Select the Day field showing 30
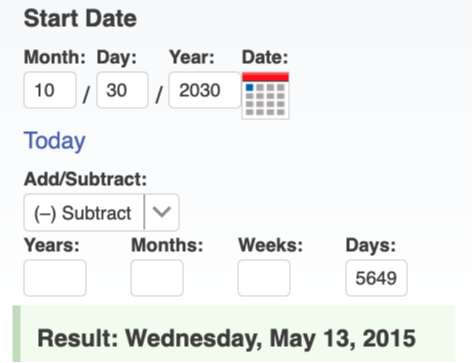This screenshot has width=473, height=363. 122,90
